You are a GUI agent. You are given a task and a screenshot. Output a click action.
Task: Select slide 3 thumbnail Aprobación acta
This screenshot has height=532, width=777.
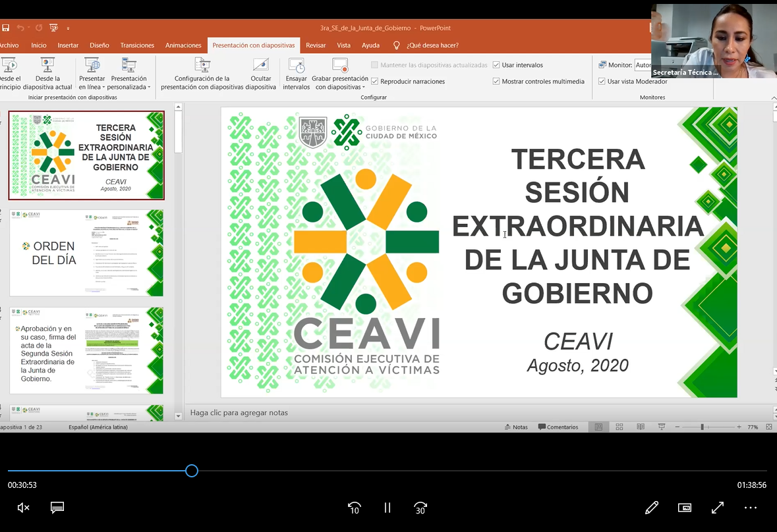click(86, 350)
